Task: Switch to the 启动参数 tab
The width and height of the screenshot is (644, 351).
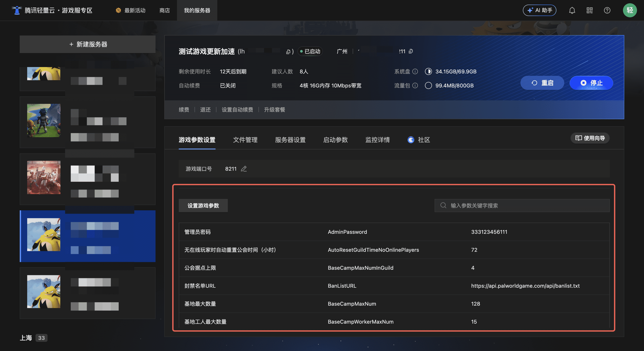Action: tap(336, 140)
